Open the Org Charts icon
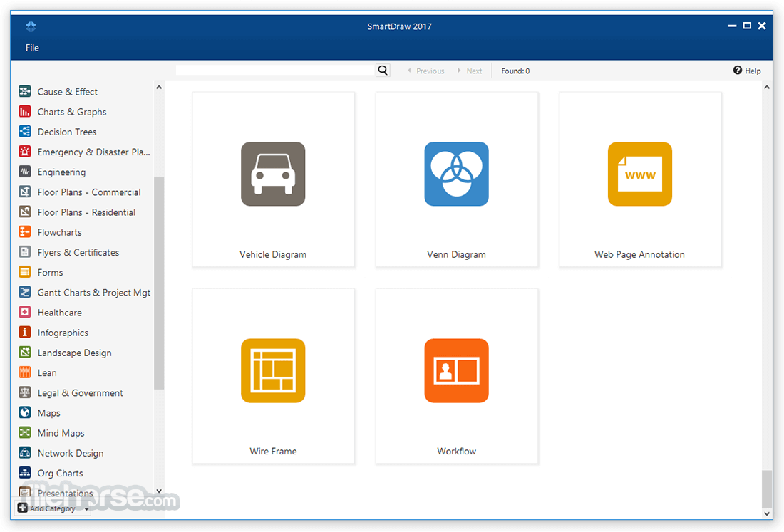 [24, 473]
